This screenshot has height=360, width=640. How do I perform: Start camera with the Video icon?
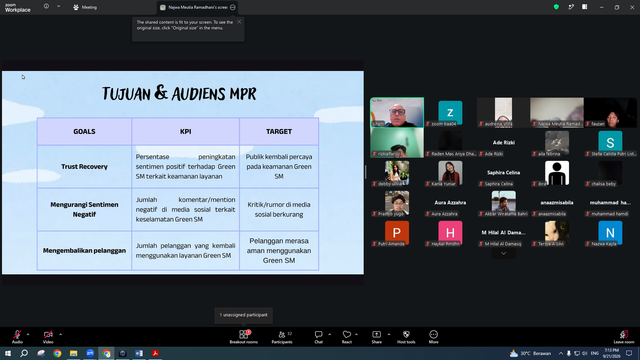coord(48,337)
